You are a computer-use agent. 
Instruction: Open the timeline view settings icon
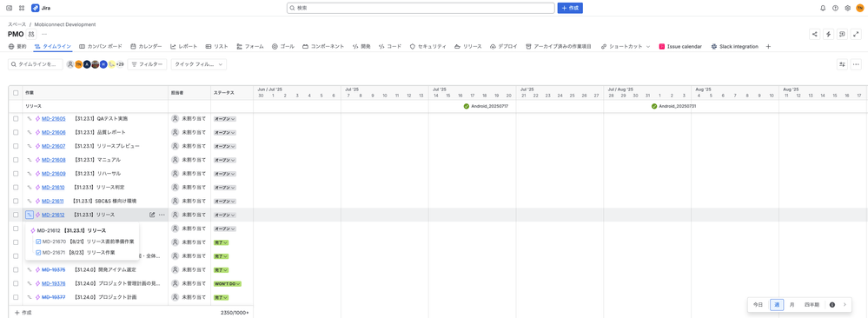(x=842, y=64)
